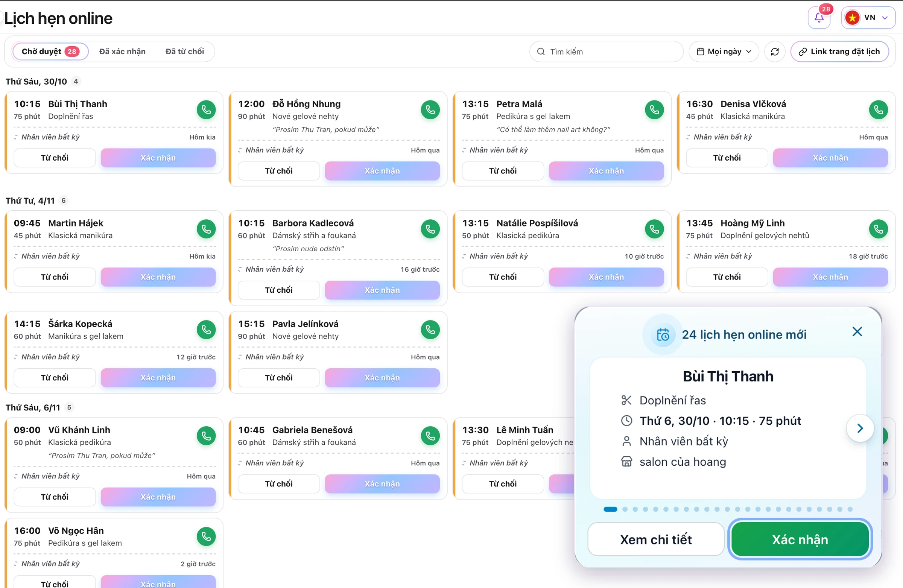Confirm via green Xác nhận popup button
The image size is (903, 588).
coord(800,539)
